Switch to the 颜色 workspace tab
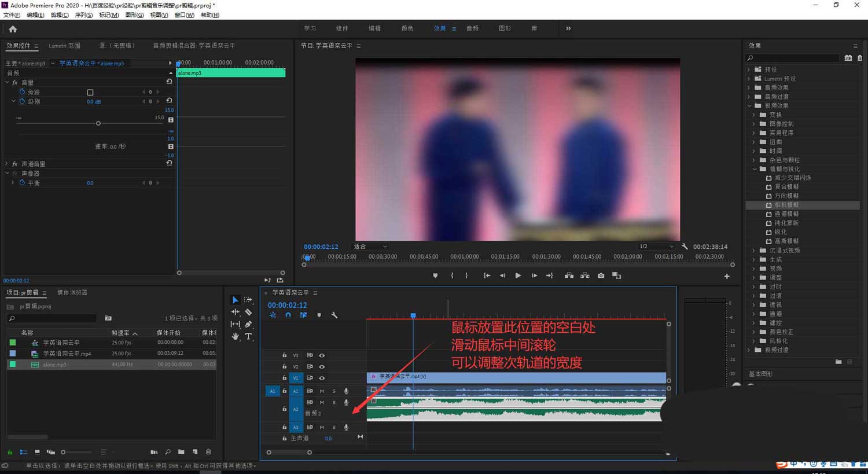Screen dimensions: 868x474 [x=407, y=28]
